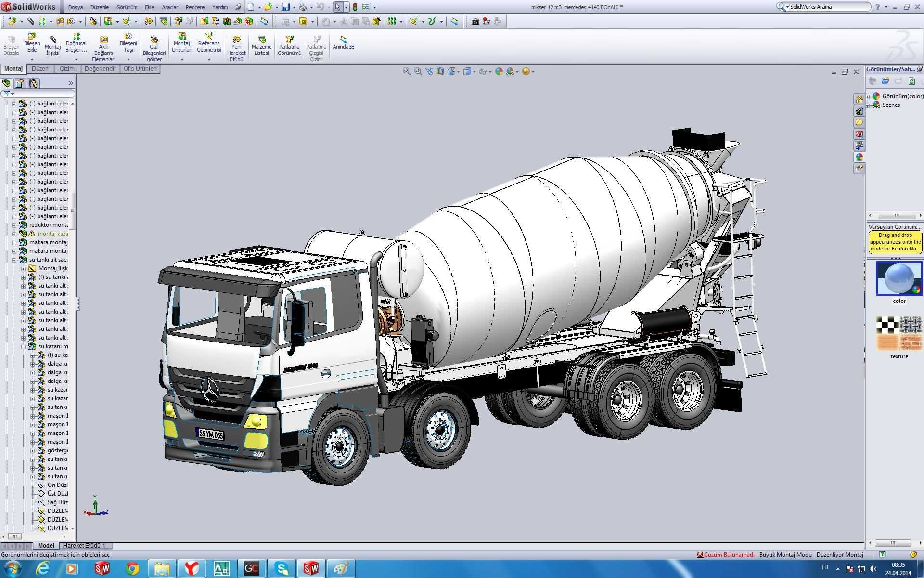Screen dimensions: 924x578
Task: Expand the Scenes tree node
Action: 868,105
